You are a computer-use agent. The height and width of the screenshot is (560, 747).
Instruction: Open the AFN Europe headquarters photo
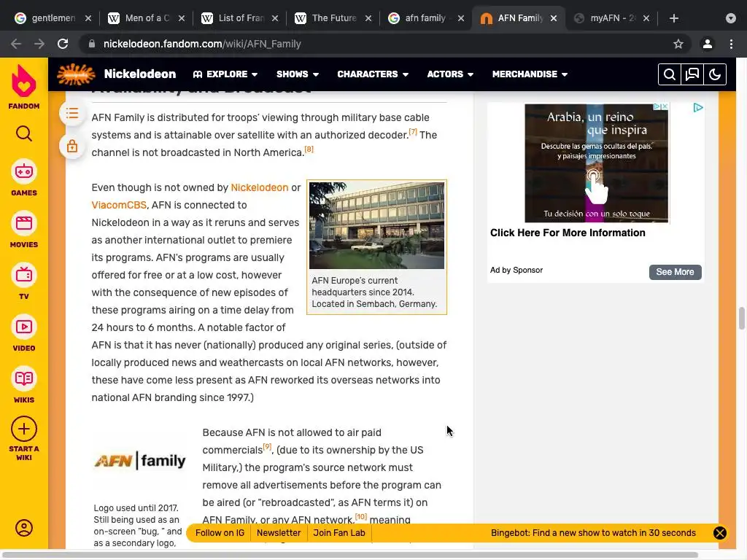coord(376,225)
